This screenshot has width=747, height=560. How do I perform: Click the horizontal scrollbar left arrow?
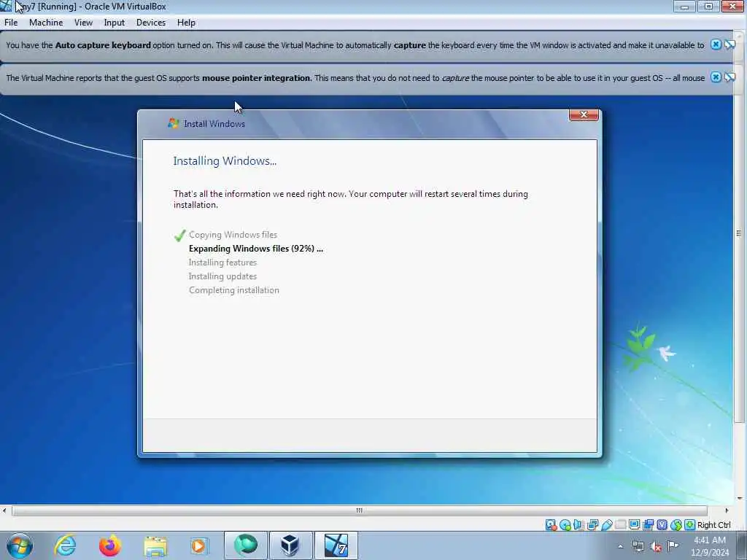[x=4, y=510]
